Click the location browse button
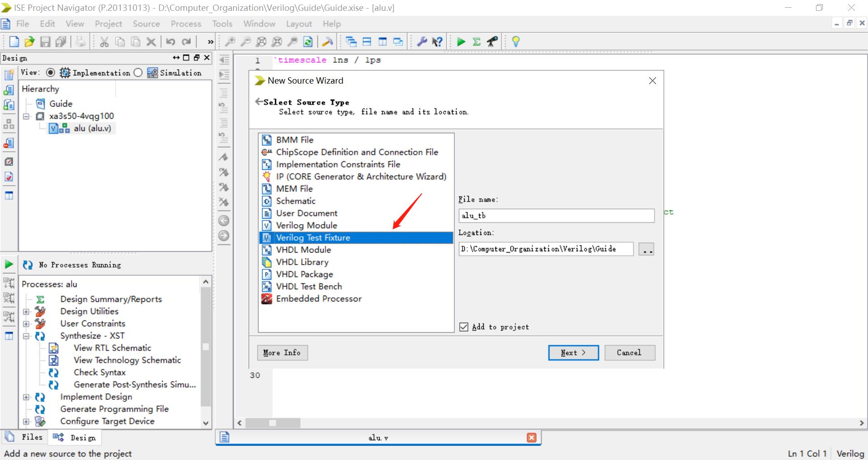 click(646, 249)
